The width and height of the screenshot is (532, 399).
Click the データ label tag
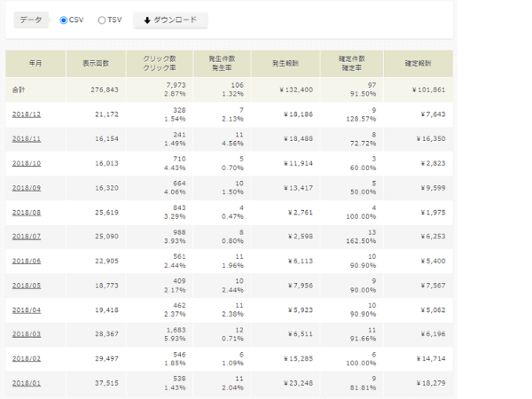[x=31, y=20]
